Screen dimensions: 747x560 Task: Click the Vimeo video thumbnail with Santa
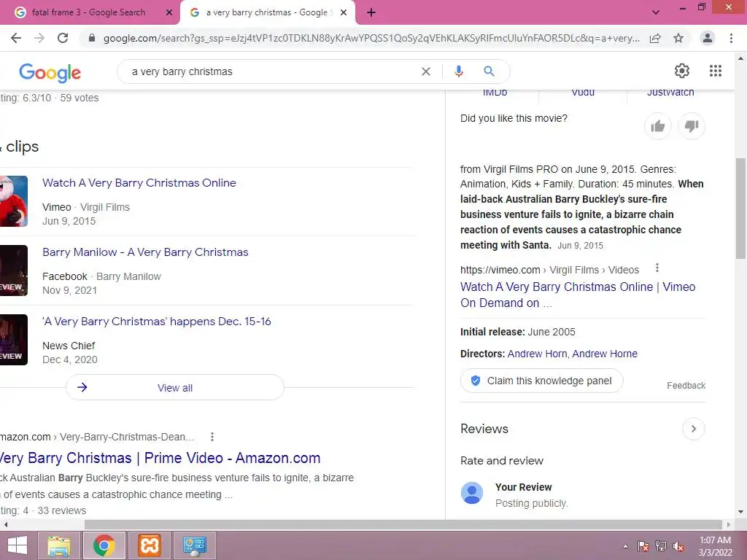click(14, 201)
